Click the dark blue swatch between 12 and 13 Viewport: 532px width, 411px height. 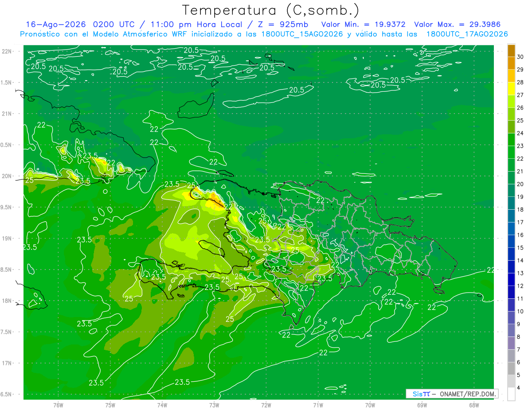511,279
